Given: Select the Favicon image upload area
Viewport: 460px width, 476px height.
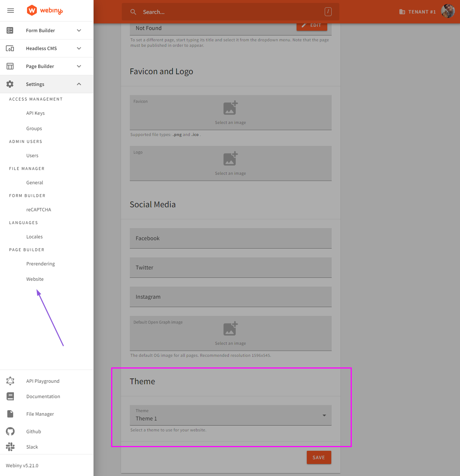Looking at the screenshot, I should point(230,113).
